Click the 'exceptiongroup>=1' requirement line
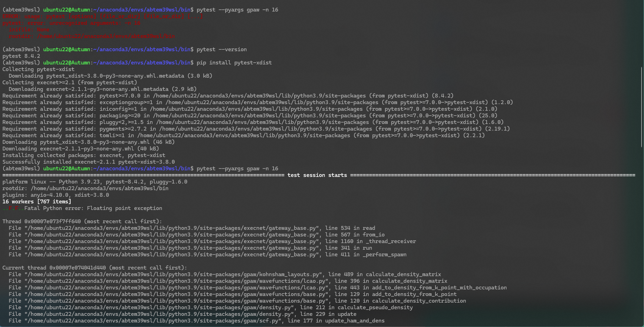The image size is (644, 327). tap(258, 102)
